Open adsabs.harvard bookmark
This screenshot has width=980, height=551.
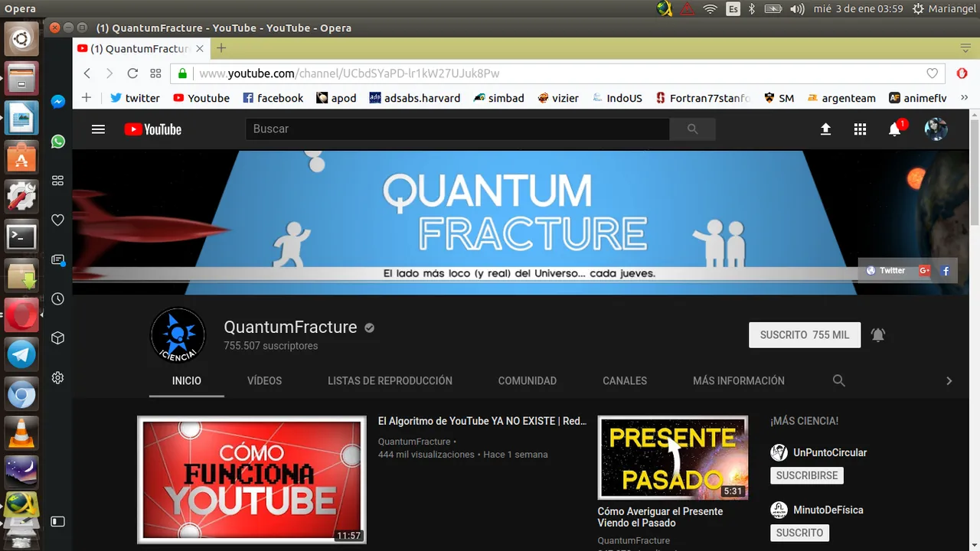[415, 98]
